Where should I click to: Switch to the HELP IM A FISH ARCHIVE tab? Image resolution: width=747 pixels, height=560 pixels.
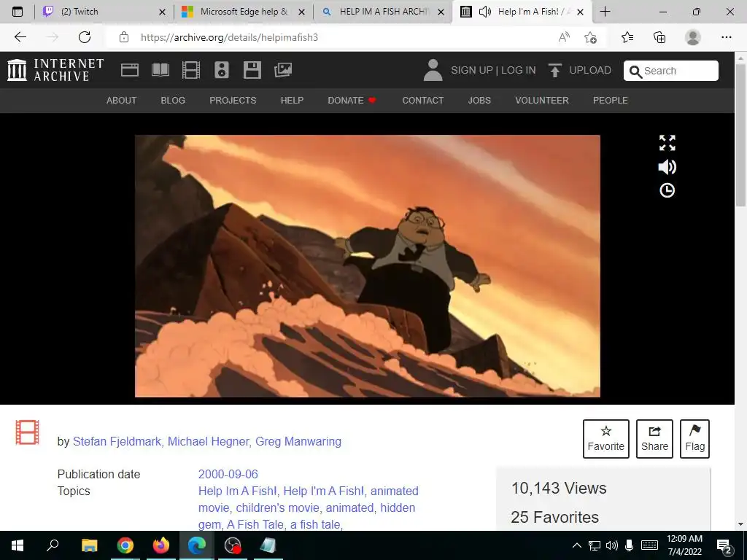[x=384, y=12]
